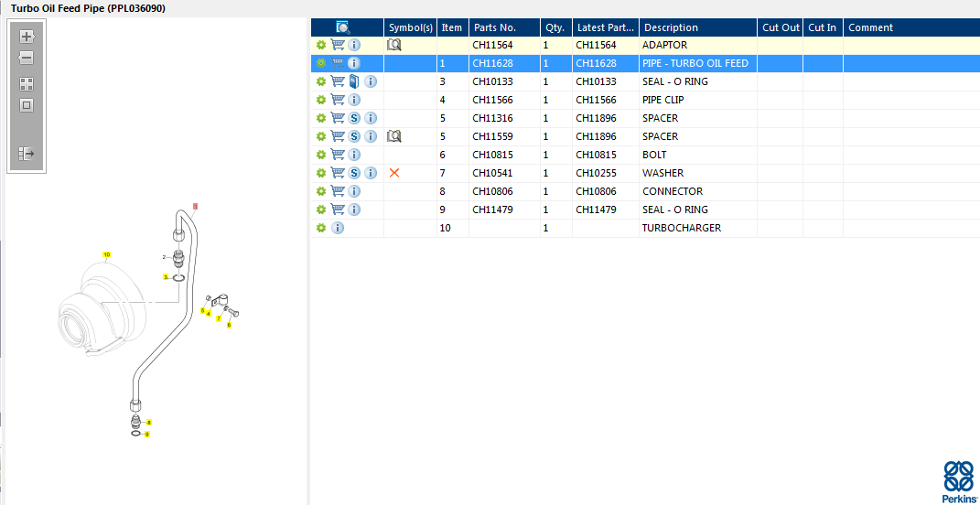This screenshot has width=980, height=505.
Task: Click part number CH10133 cell
Action: (492, 81)
